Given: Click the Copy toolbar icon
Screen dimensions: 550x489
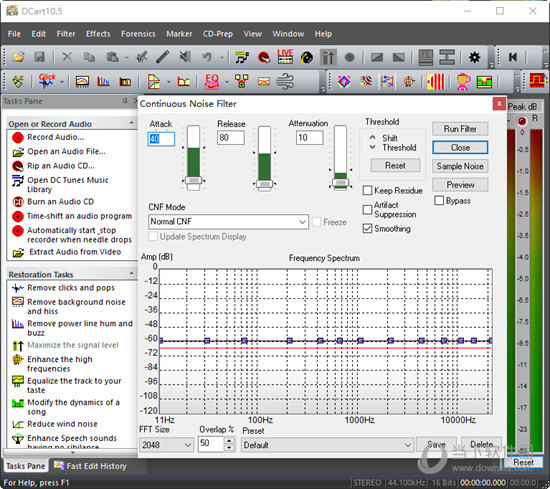Looking at the screenshot, I should 89,57.
